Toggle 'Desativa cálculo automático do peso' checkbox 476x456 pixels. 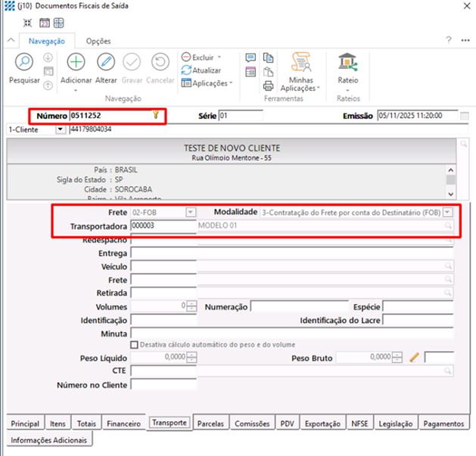135,345
